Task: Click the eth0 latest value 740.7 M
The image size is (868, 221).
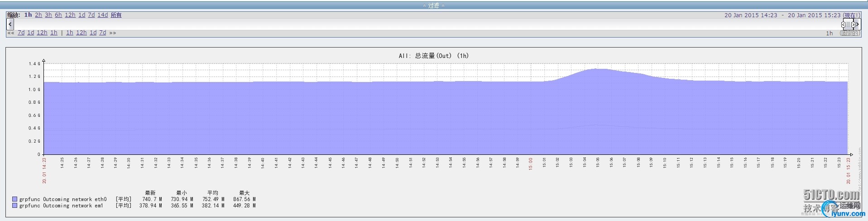Action: 152,199
